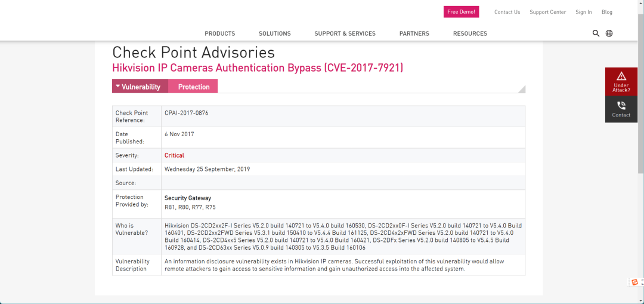Collapse the Vulnerability tab arrow

tap(118, 87)
